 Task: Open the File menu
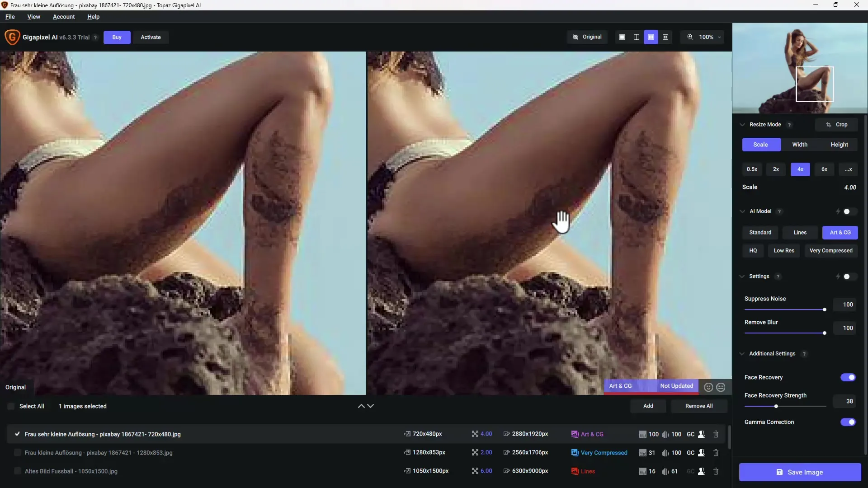pyautogui.click(x=9, y=16)
